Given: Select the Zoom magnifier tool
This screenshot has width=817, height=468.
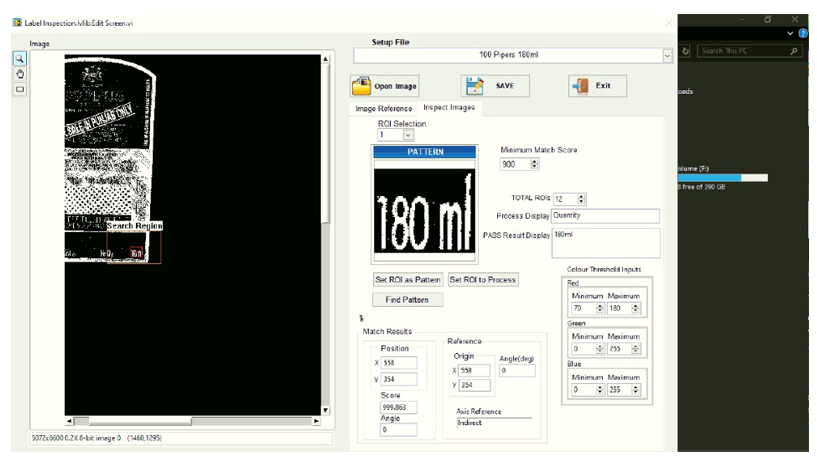Looking at the screenshot, I should [19, 59].
